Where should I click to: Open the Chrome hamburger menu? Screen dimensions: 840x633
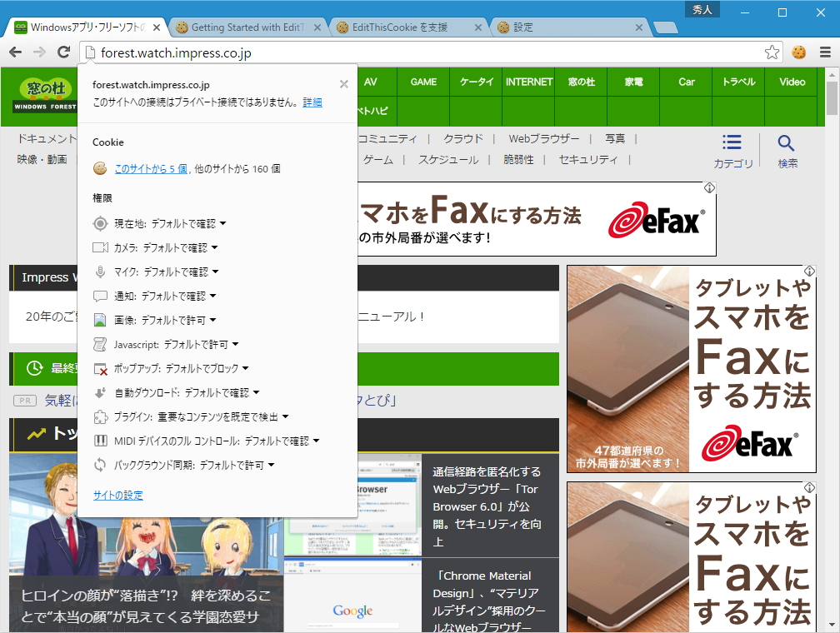coord(826,52)
